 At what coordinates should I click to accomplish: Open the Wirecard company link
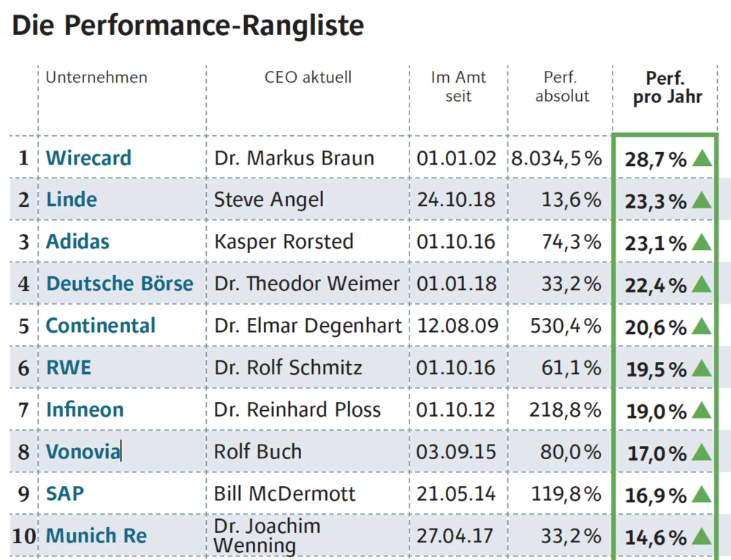click(x=88, y=158)
